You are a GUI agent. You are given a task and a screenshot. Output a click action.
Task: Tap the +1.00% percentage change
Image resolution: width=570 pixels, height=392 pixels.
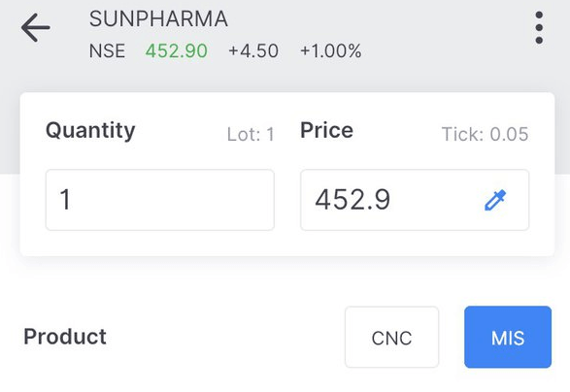tap(331, 50)
